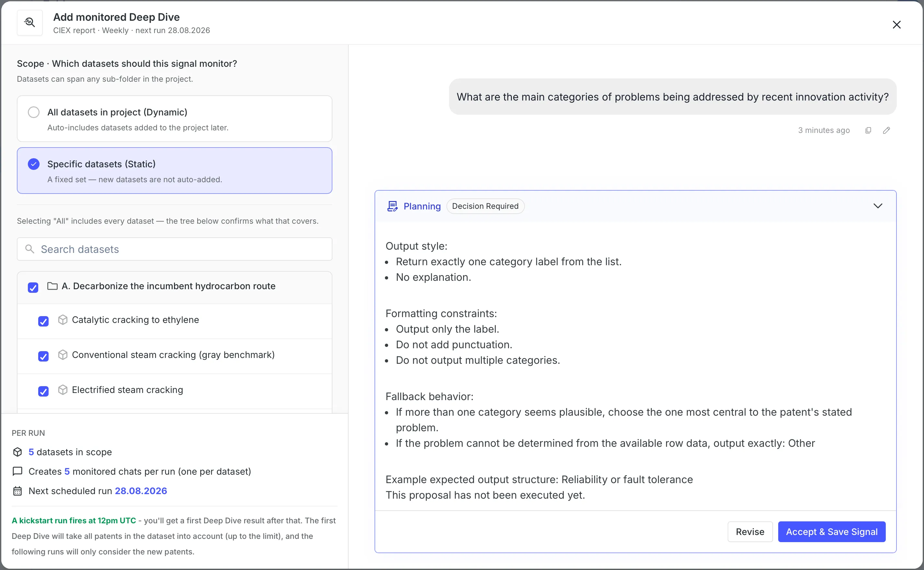
Task: Click the 'Formatting constraints:' heading
Action: click(x=441, y=314)
